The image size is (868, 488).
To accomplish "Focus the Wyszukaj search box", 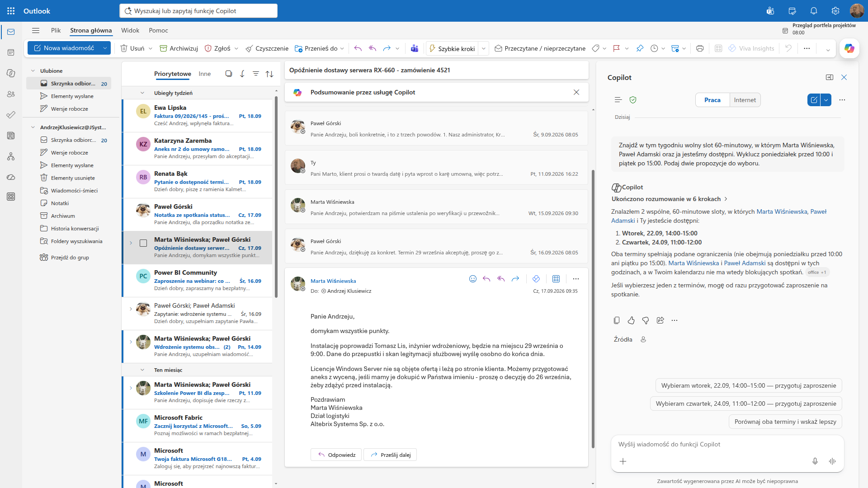I will click(x=198, y=11).
